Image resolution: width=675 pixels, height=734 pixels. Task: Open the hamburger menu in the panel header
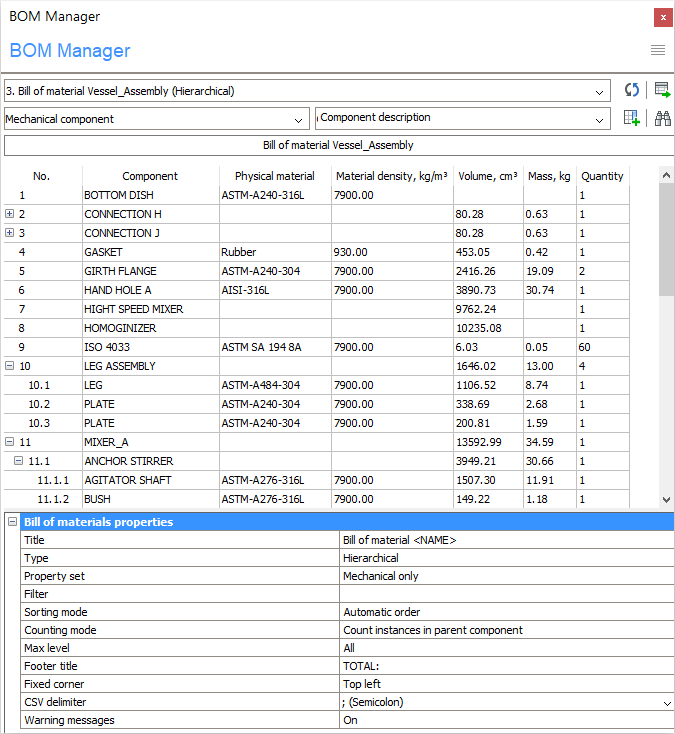[658, 50]
